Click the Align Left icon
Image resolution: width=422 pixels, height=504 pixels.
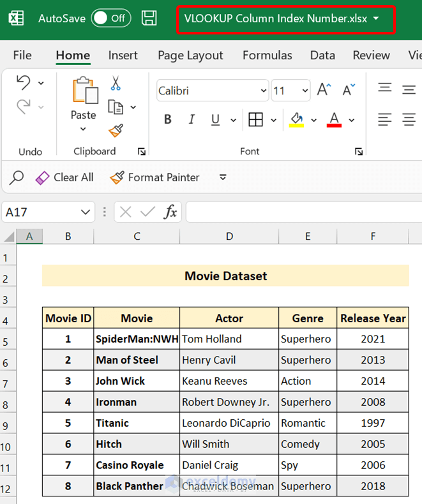coord(385,119)
